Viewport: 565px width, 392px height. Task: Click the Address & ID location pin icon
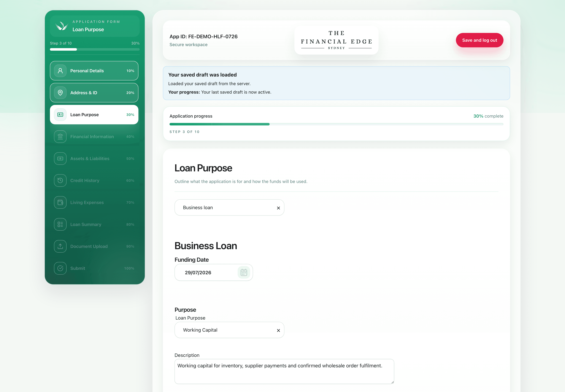60,93
